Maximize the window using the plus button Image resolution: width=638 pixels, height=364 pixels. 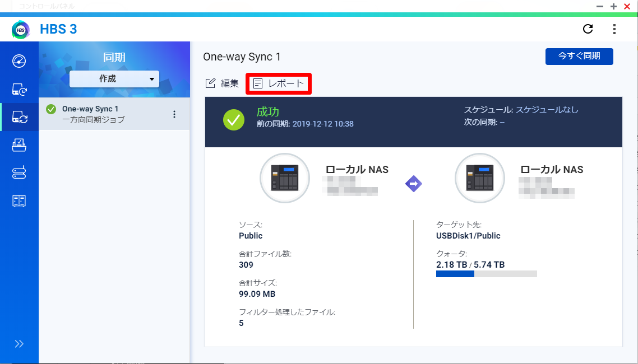[613, 7]
